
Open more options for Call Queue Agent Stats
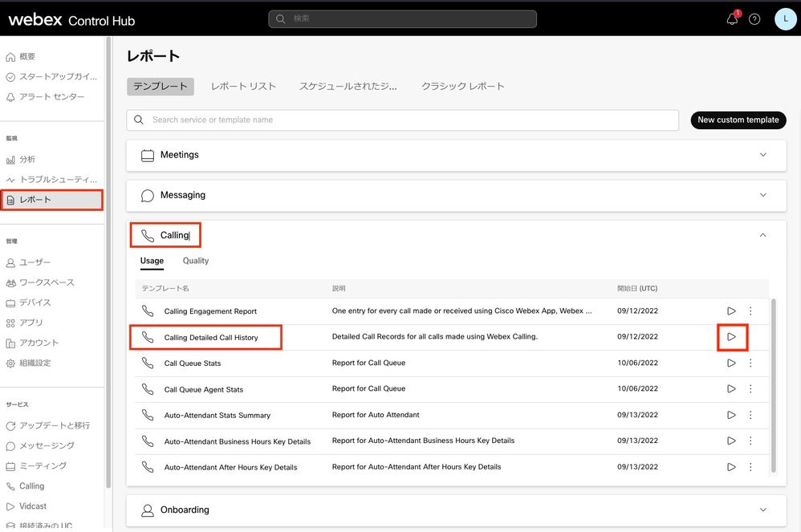tap(750, 389)
